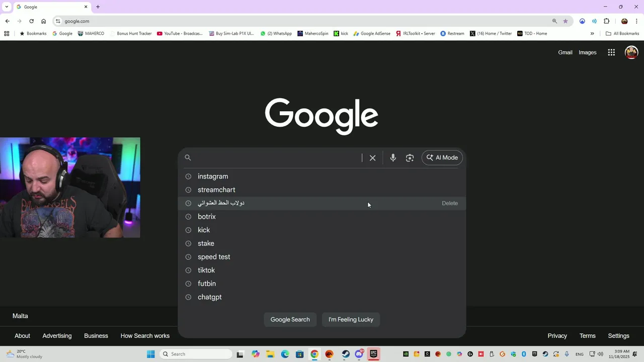Click the microphone voice search icon
This screenshot has height=362, width=644.
(393, 157)
